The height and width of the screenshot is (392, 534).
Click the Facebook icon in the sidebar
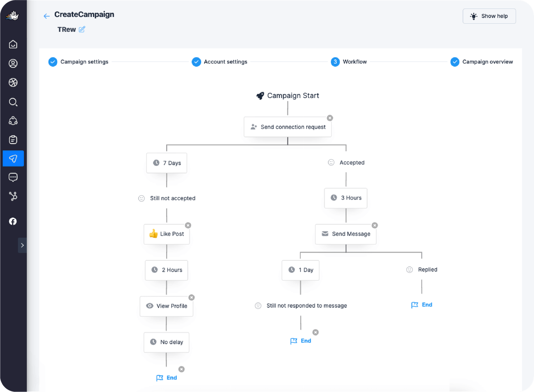click(13, 221)
